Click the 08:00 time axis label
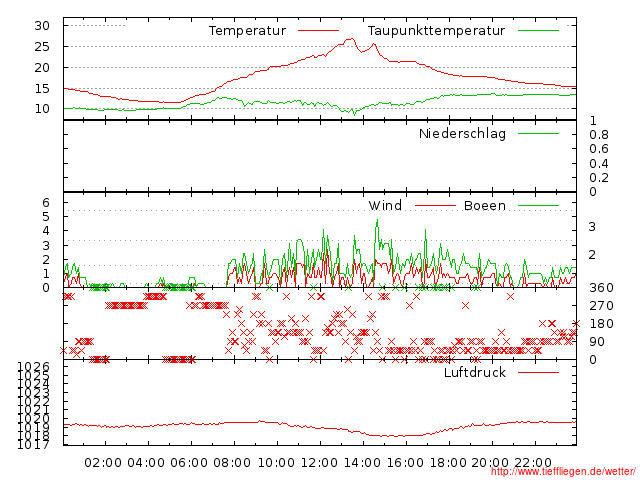Image resolution: width=640 pixels, height=480 pixels. [x=232, y=463]
